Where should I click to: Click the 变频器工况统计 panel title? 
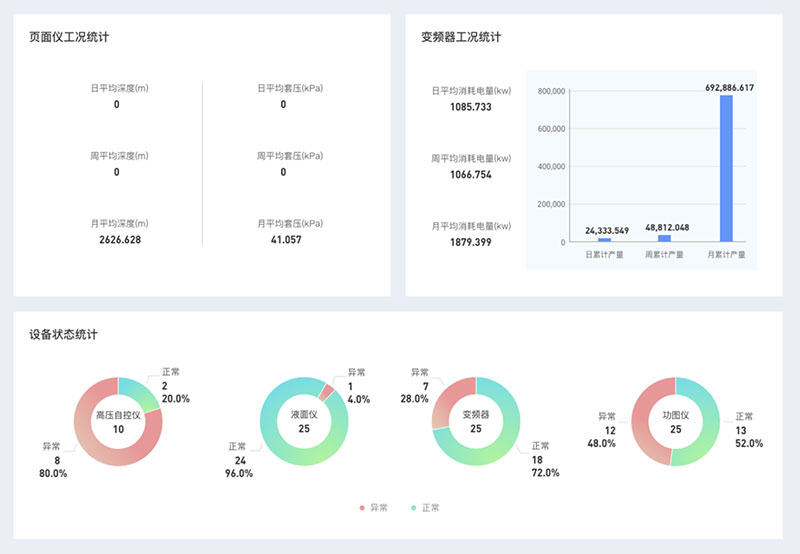(461, 37)
